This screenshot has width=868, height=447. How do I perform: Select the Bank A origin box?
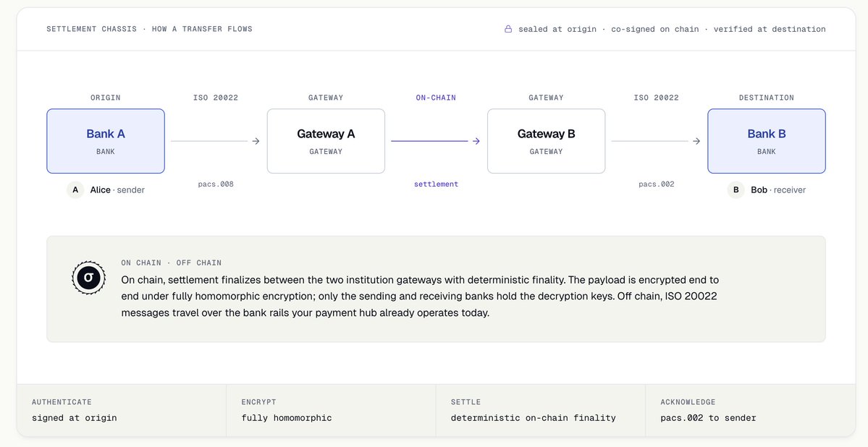click(106, 141)
